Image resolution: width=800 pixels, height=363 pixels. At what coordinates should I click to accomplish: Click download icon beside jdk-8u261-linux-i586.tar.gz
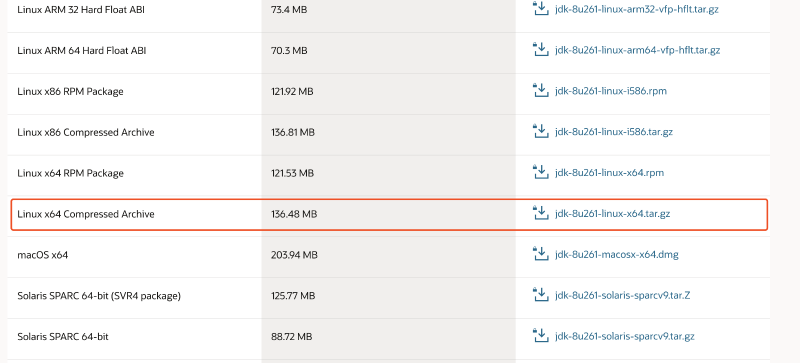[x=540, y=131]
